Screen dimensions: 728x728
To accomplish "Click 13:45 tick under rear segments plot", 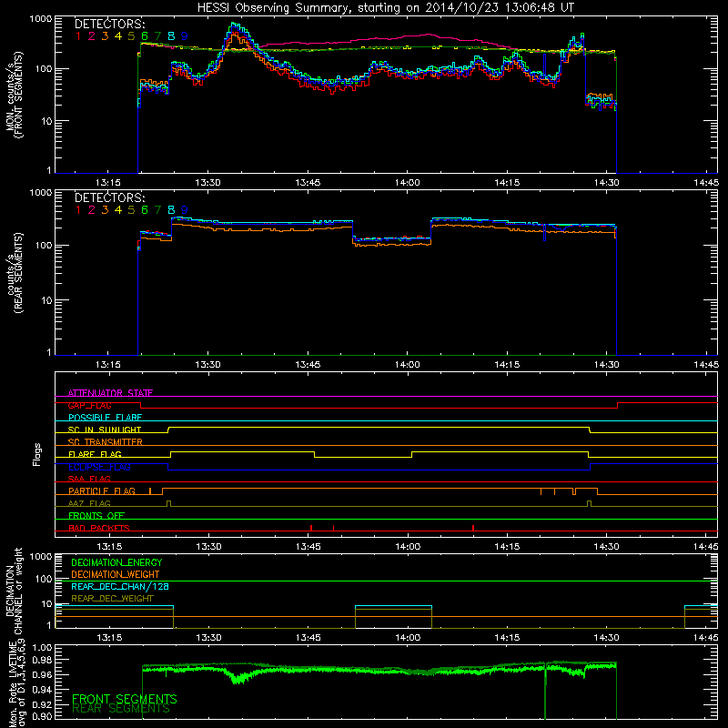I will click(308, 365).
